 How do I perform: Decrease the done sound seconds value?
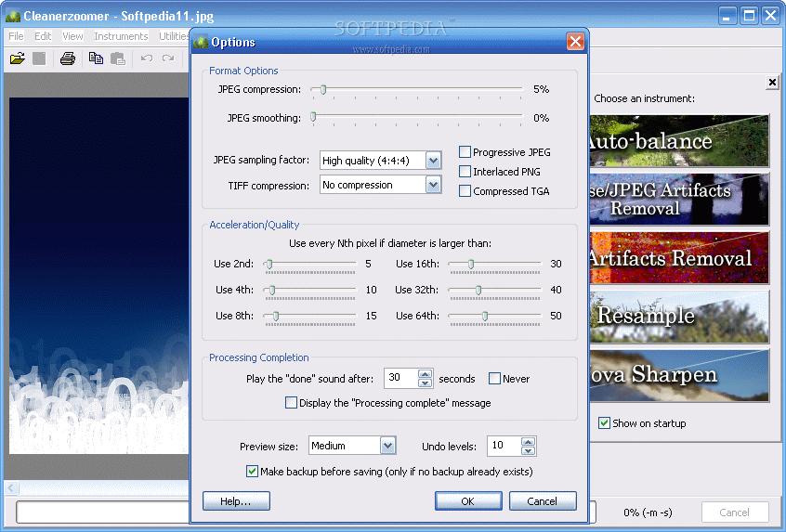tap(426, 383)
